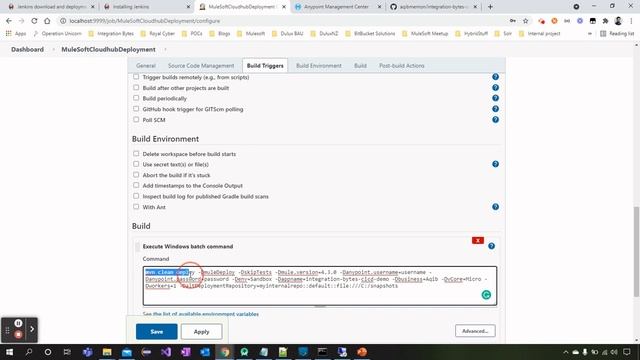Screen dimensions: 640x360
Task: Check 'Add timestamps to the Console Output'
Action: (136, 185)
